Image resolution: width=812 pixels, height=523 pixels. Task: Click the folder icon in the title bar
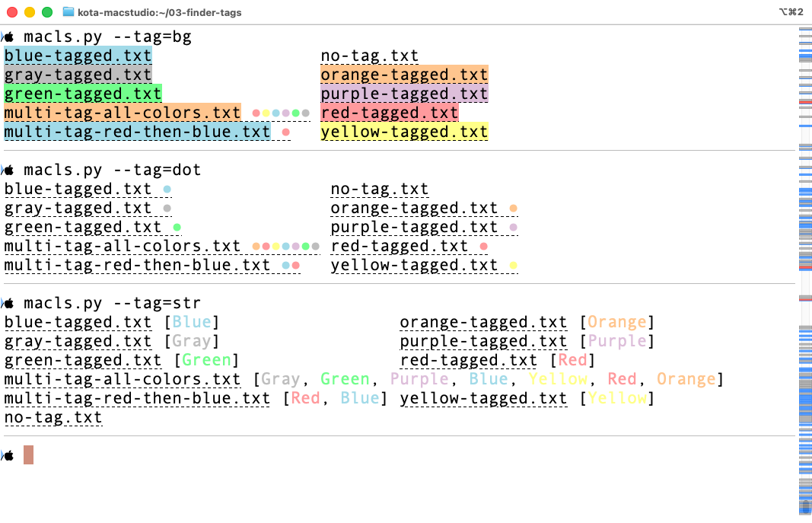click(x=68, y=12)
